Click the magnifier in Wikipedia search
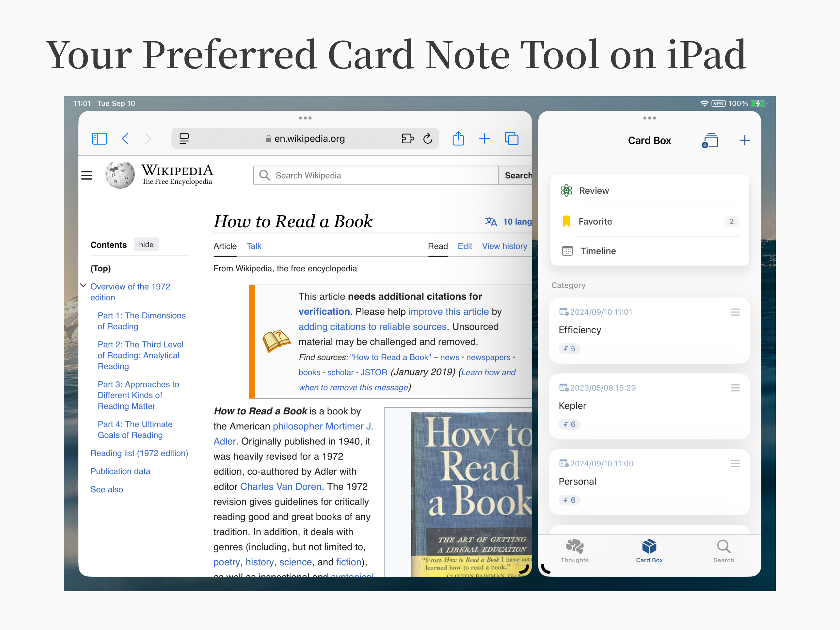The width and height of the screenshot is (840, 630). pos(264,175)
